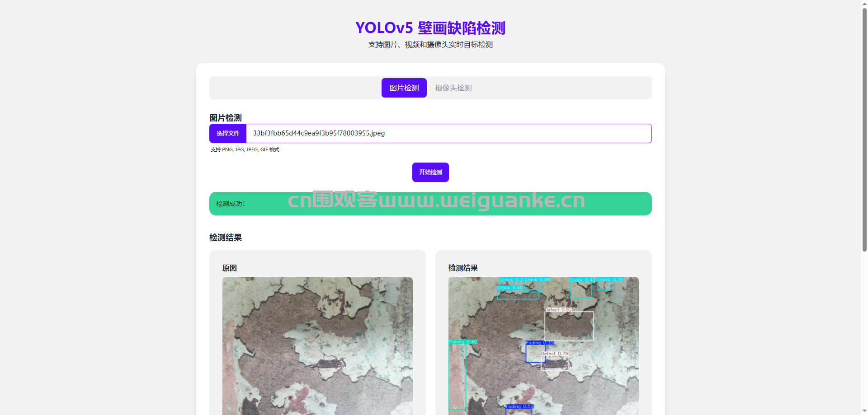The image size is (868, 415).
Task: Click the scrollbar down arrow
Action: tap(864, 411)
